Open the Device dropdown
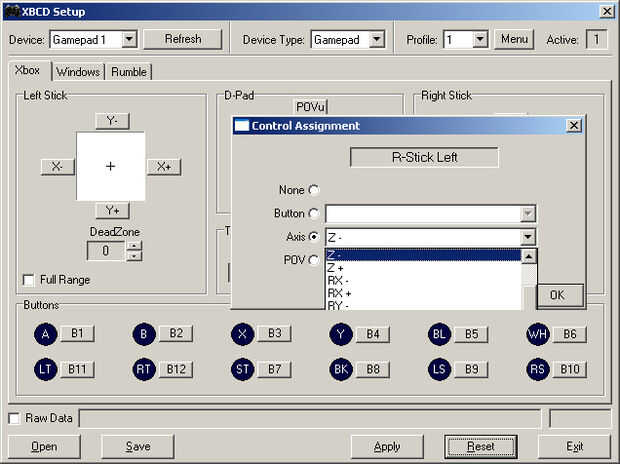620x464 pixels. (x=129, y=40)
